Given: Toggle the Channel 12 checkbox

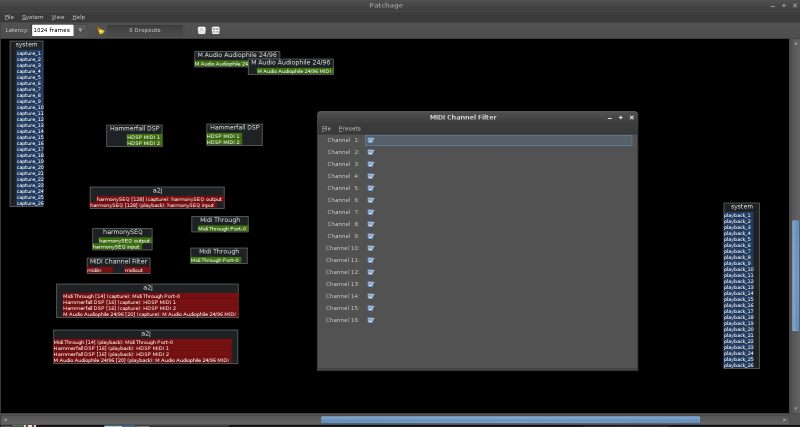Looking at the screenshot, I should (x=371, y=272).
